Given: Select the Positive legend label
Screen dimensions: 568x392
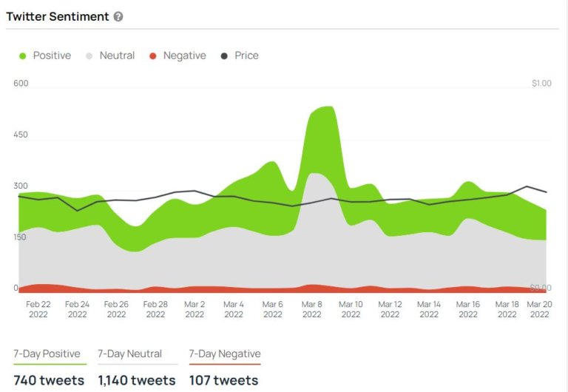Looking at the screenshot, I should [x=52, y=55].
